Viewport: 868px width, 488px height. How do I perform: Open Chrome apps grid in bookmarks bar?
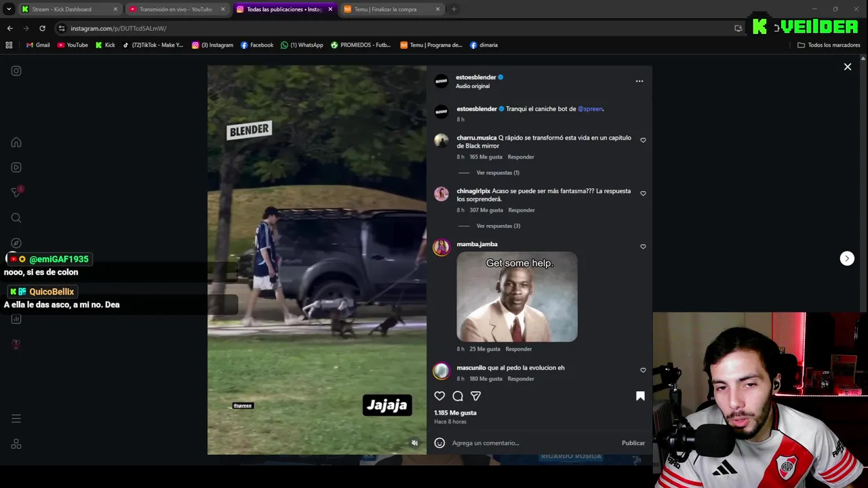[9, 45]
